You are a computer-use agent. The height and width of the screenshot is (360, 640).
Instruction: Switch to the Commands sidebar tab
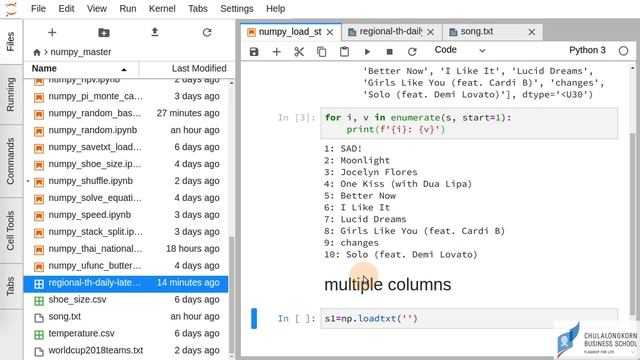click(11, 161)
